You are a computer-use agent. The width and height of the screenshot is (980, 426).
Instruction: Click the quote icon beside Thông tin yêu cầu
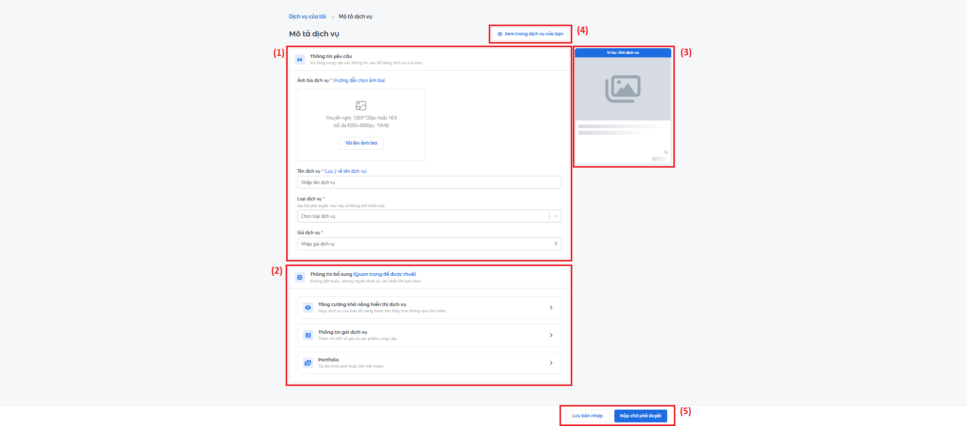coord(300,59)
